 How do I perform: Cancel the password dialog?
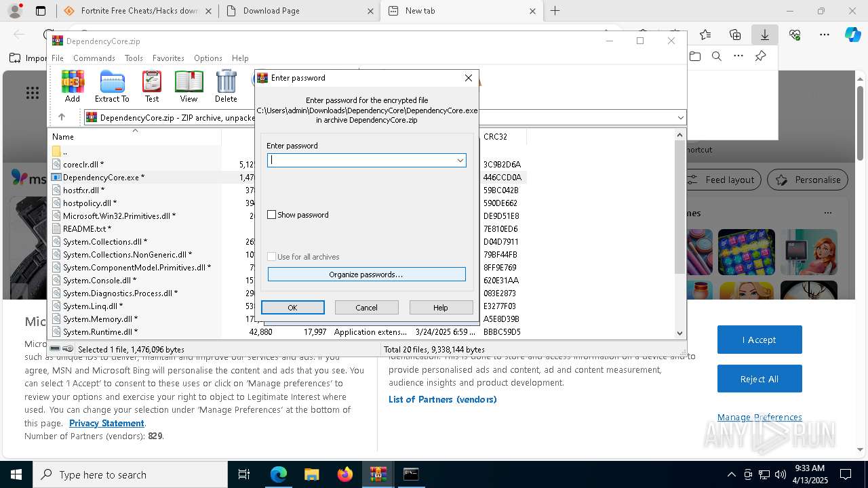coord(366,308)
